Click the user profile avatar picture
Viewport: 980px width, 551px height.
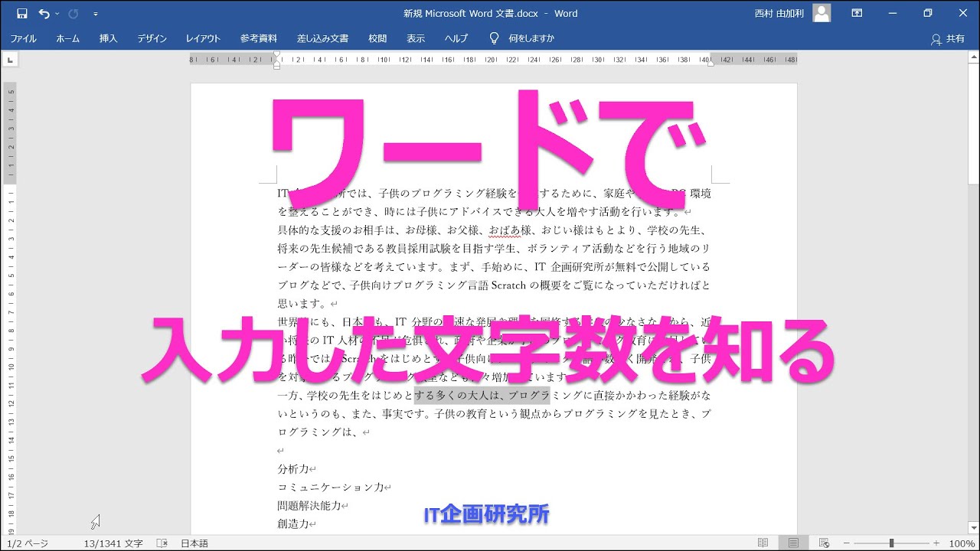(x=822, y=13)
